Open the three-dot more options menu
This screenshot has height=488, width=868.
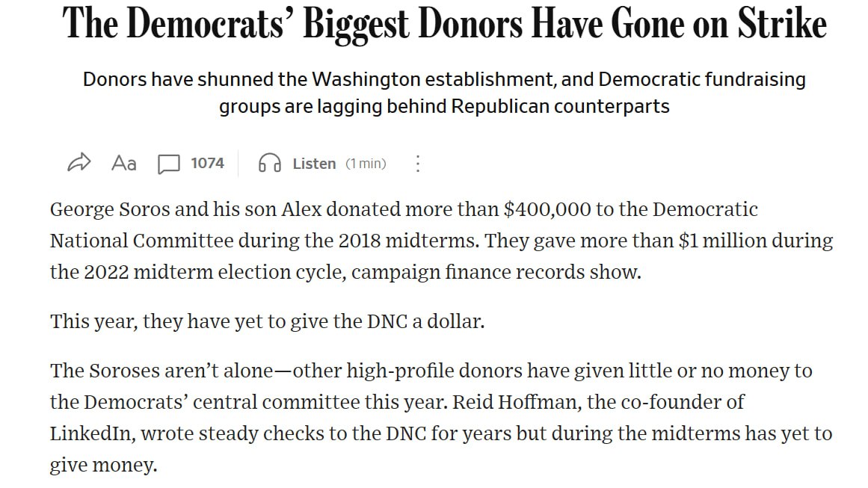(418, 164)
